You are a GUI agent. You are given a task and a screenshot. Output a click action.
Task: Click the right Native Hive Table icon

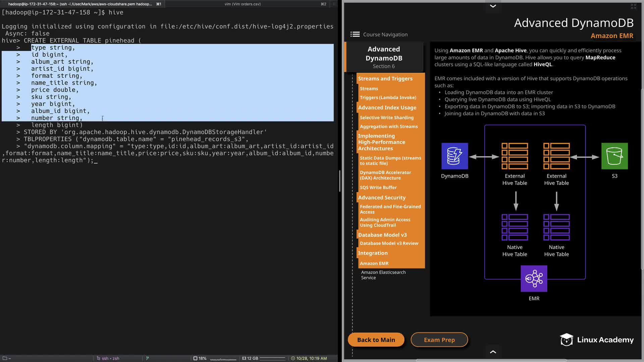[556, 227]
